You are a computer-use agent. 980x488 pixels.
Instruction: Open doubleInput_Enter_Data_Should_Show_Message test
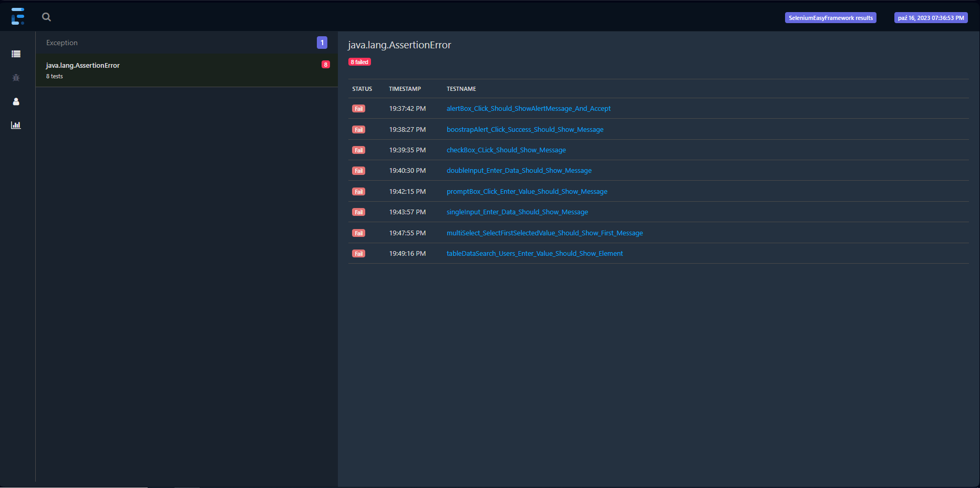(519, 171)
